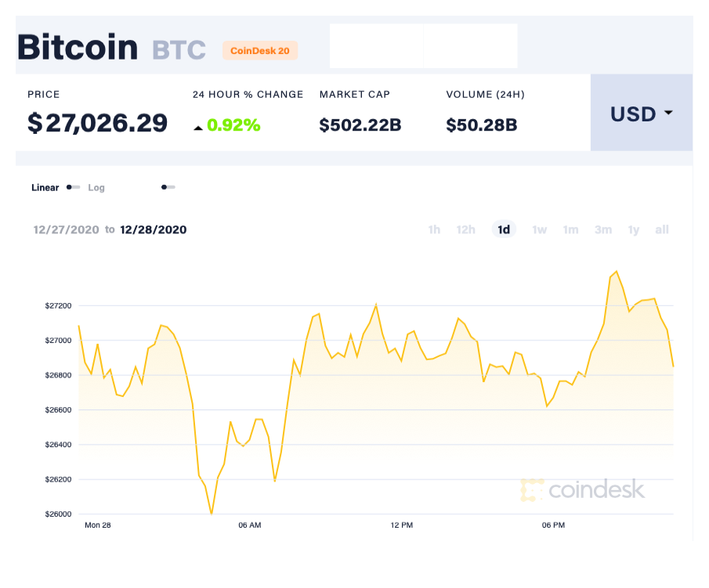The width and height of the screenshot is (709, 588).
Task: Switch to the 1y range
Action: point(633,229)
